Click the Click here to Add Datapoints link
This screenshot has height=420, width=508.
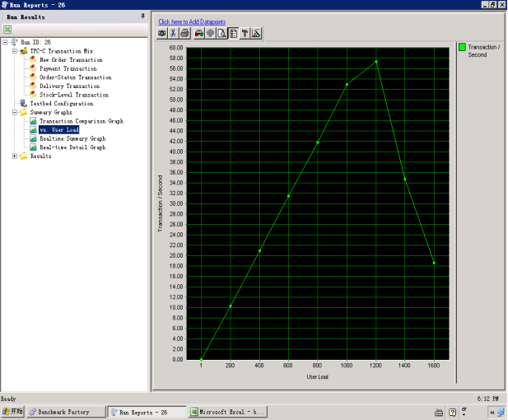[192, 21]
